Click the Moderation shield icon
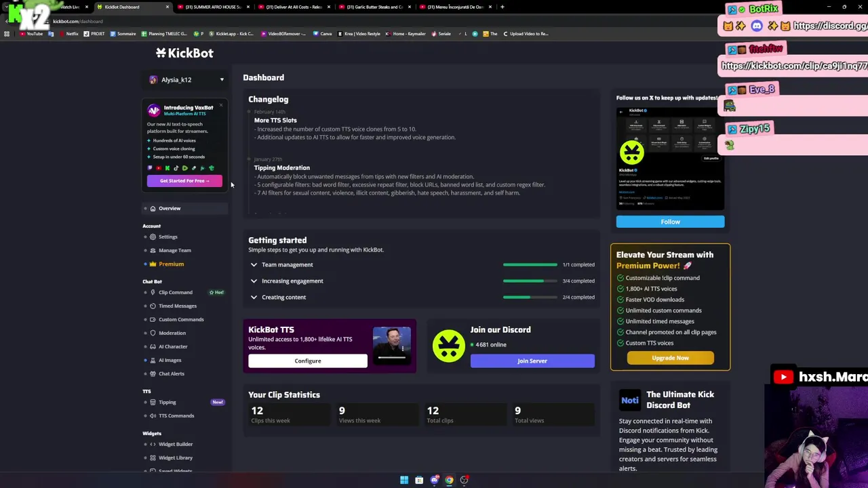Viewport: 868px width, 488px height. pos(153,333)
